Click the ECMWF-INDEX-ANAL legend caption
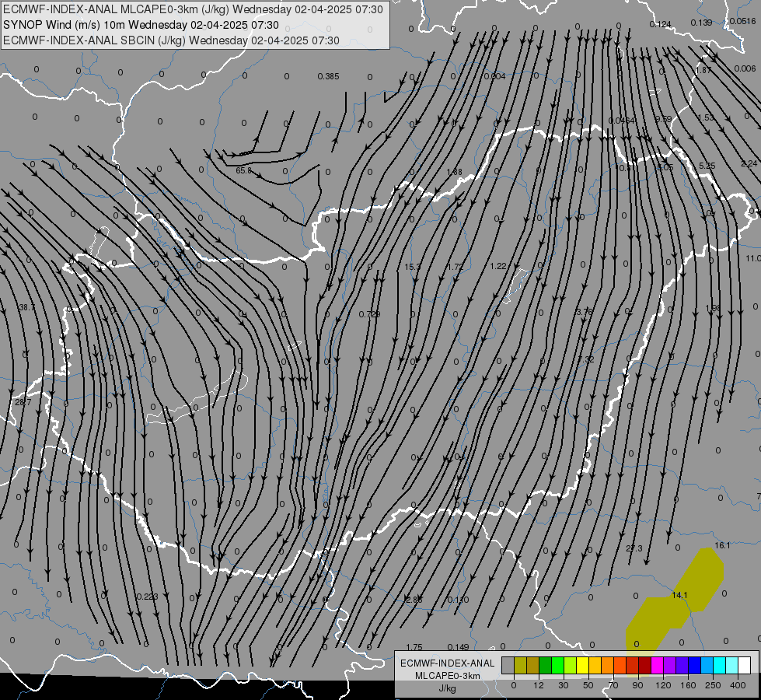 (448, 663)
